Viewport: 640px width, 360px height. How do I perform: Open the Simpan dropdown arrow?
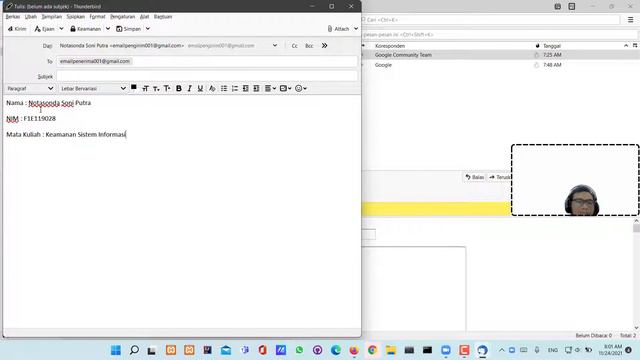tap(148, 29)
